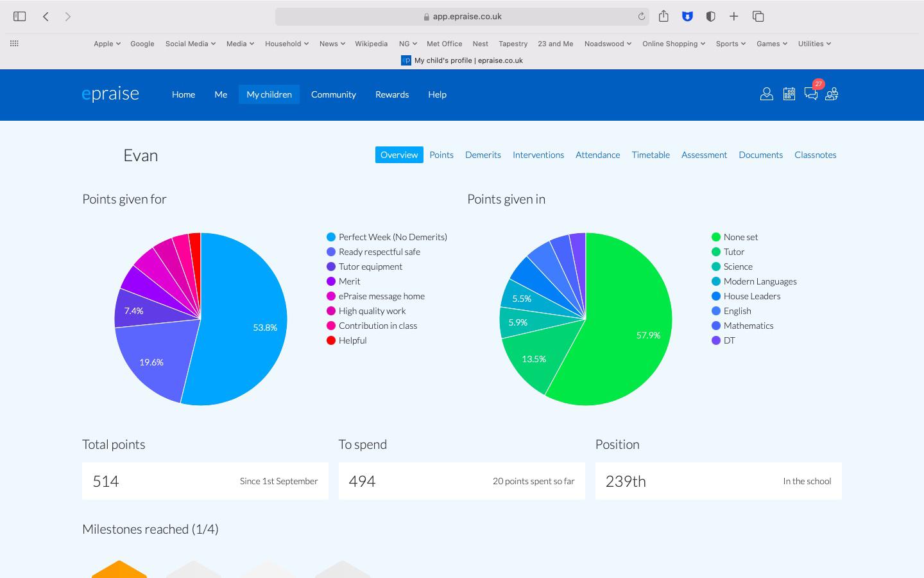Select the My children menu item
The image size is (924, 578).
tap(269, 94)
